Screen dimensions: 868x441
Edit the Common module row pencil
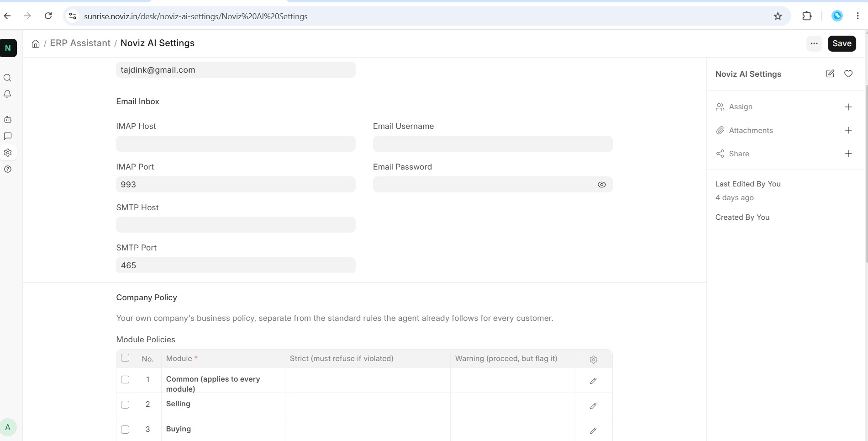593,381
